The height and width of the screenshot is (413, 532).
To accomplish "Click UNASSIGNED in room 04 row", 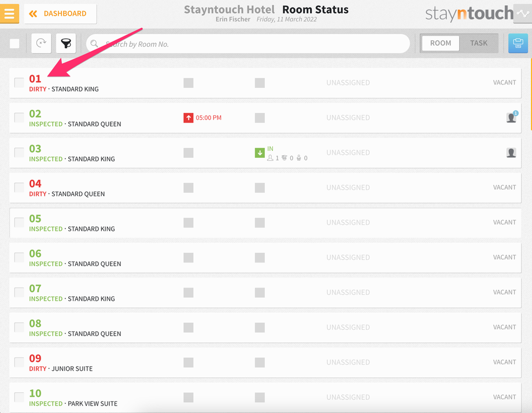I will 348,187.
